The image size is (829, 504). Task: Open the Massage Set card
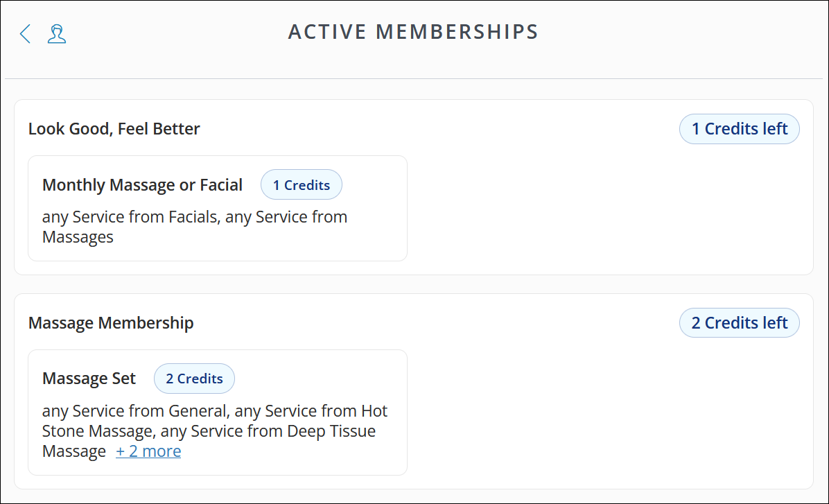(x=217, y=412)
